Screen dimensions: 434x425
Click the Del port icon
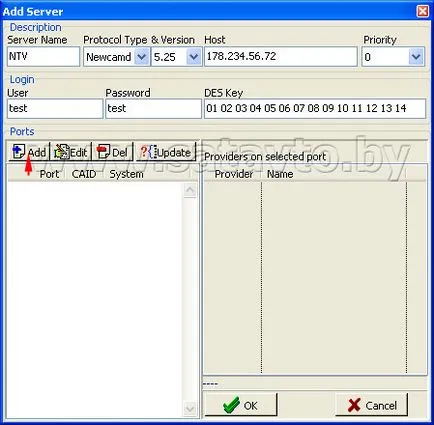(103, 152)
